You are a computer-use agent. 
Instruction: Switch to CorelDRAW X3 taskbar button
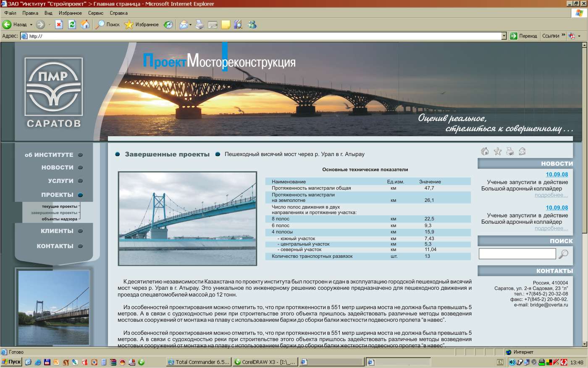click(265, 362)
